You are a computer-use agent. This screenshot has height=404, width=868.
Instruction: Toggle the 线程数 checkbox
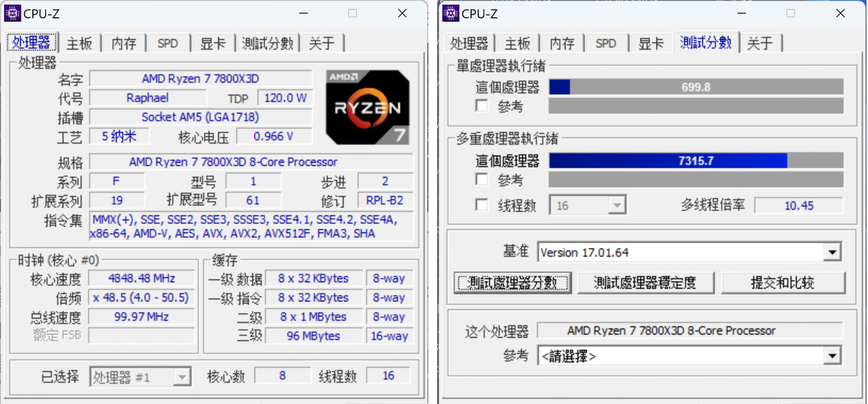coord(482,205)
